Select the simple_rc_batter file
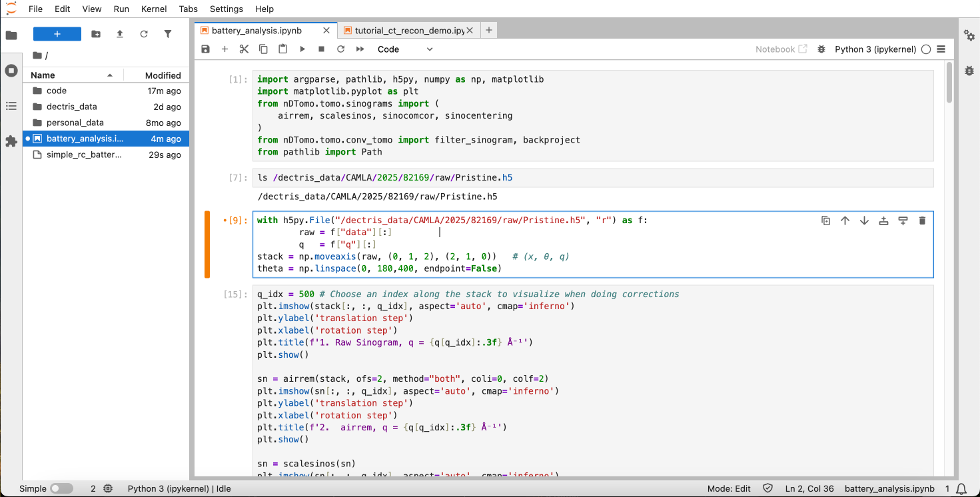Viewport: 980px width, 497px height. [106, 155]
